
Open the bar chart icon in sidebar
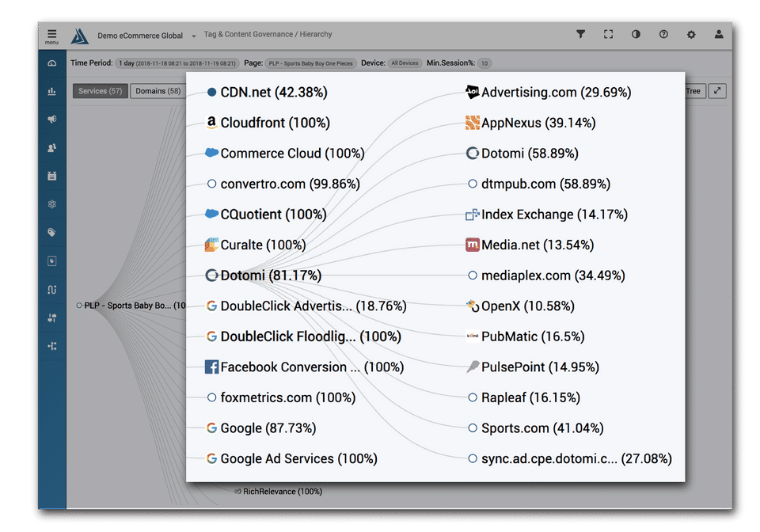[x=52, y=92]
